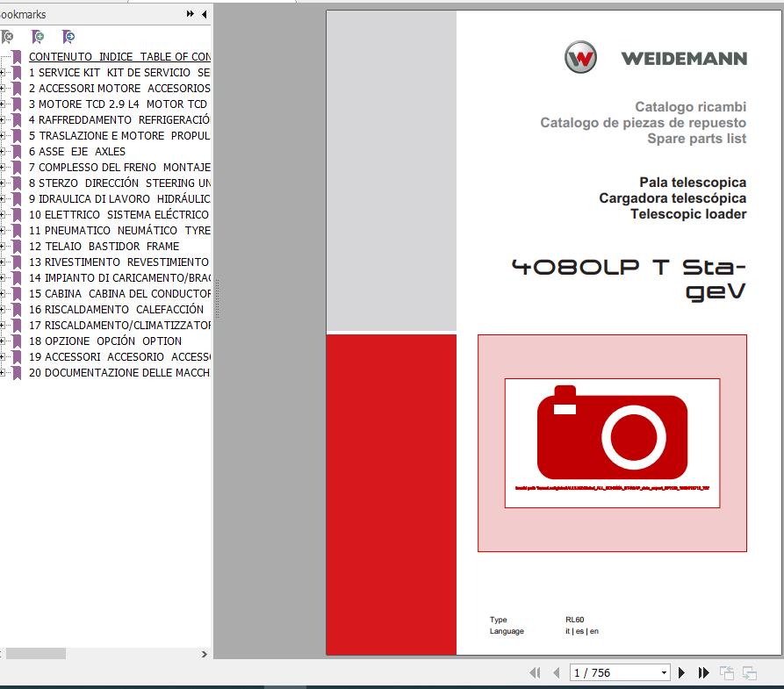This screenshot has width=784, height=689.
Task: Jump to the last page
Action: point(703,672)
